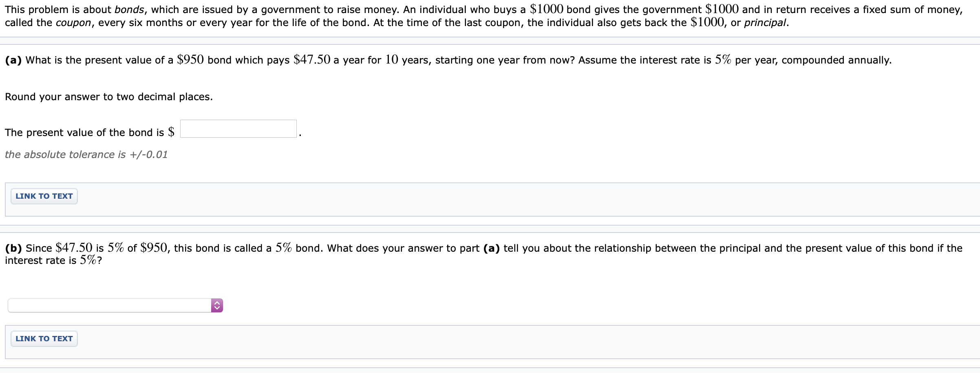Click the answer input box for present value

[238, 129]
